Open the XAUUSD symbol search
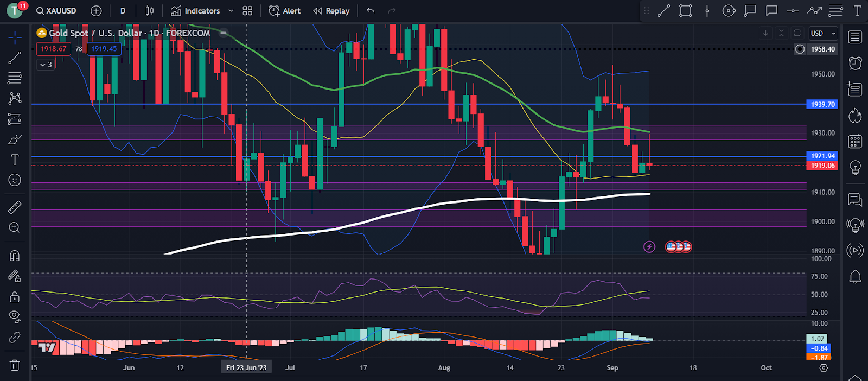 tap(56, 11)
